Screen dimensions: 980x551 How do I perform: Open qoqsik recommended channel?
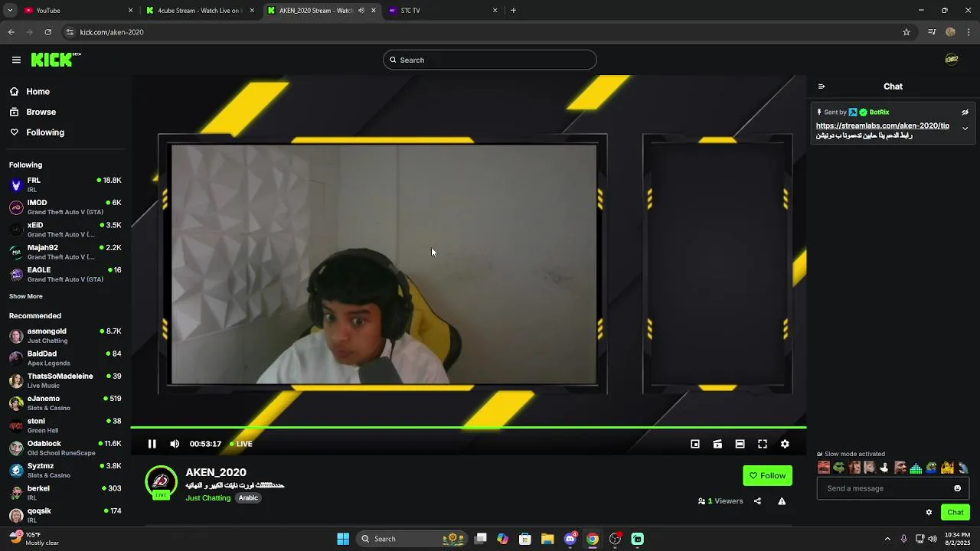[x=65, y=514]
